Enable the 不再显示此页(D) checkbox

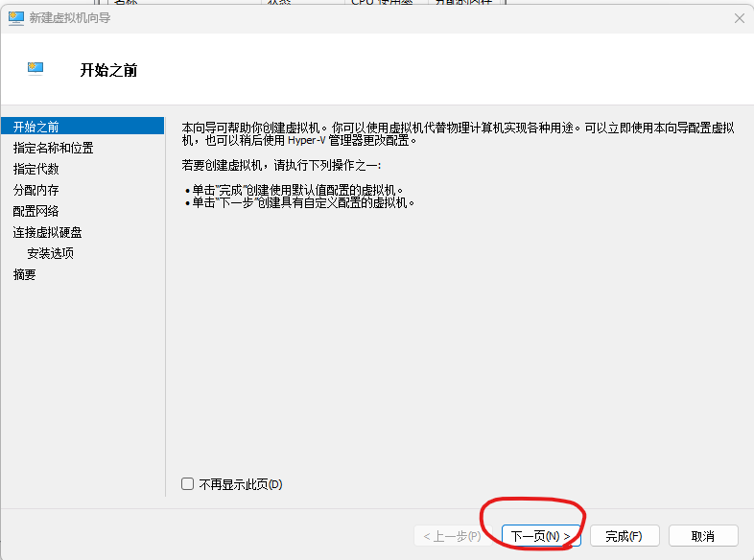(187, 483)
